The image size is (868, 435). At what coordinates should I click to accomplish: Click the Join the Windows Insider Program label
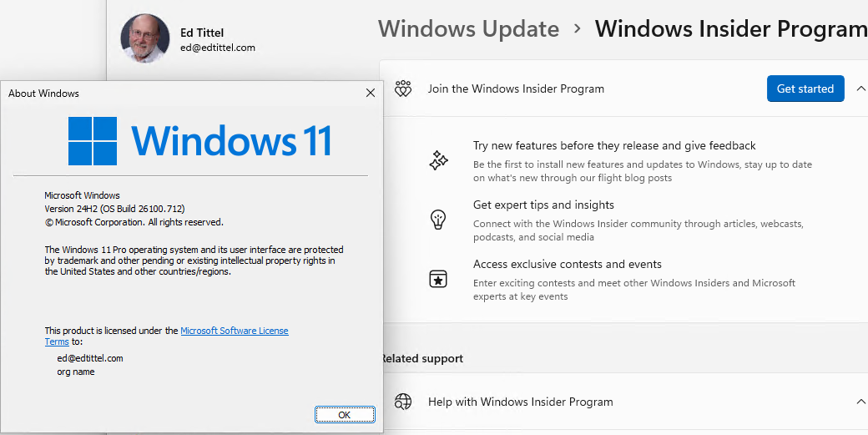click(x=516, y=89)
